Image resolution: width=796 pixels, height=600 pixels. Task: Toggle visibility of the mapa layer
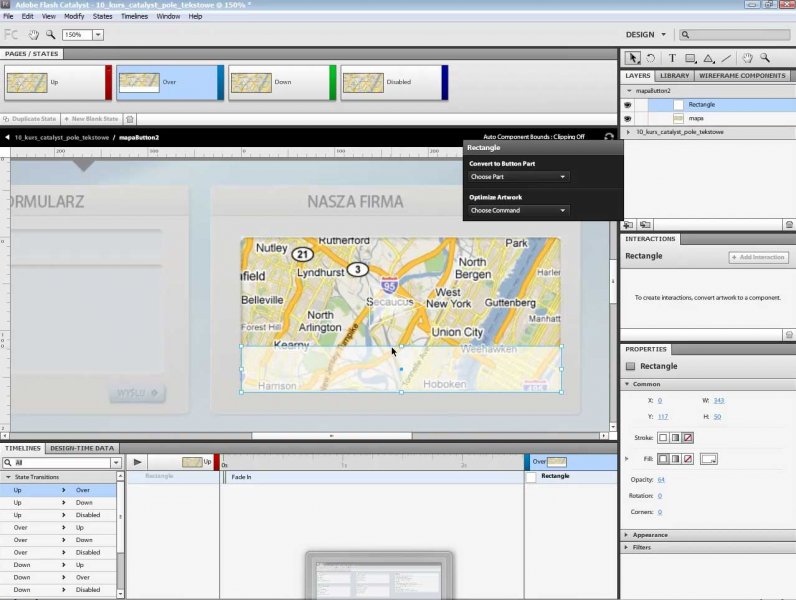[628, 118]
